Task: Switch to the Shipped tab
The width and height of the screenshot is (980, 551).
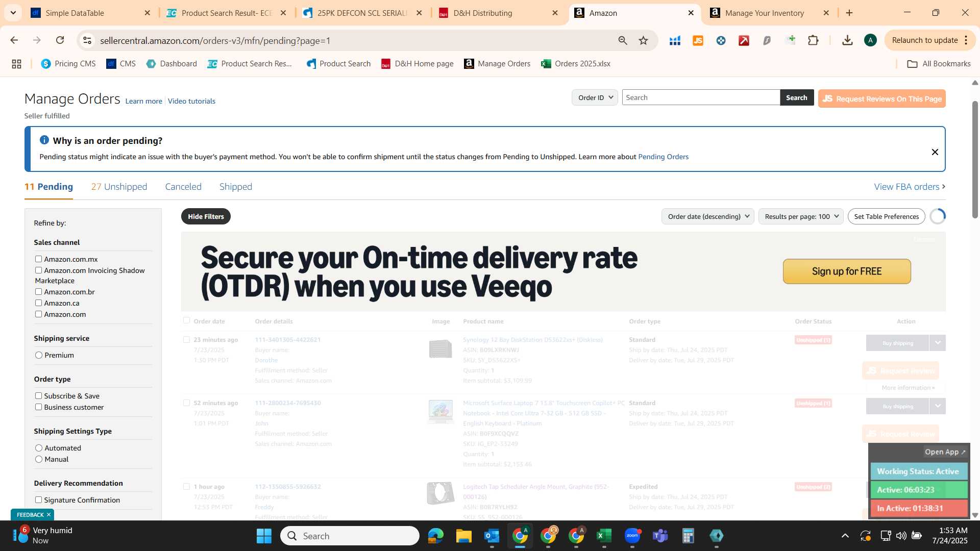Action: tap(236, 187)
